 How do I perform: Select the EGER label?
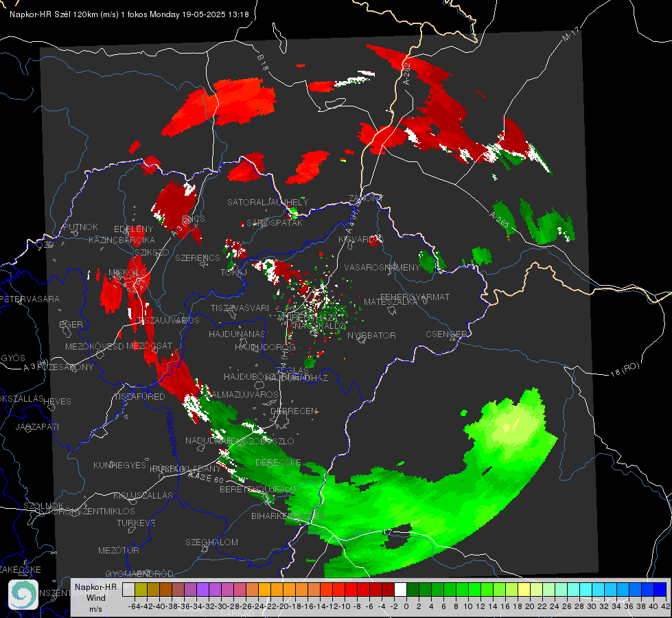71,324
